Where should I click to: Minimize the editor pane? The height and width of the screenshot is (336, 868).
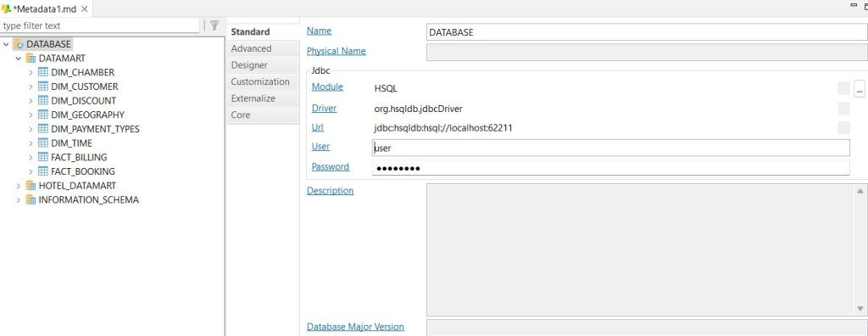click(x=853, y=5)
